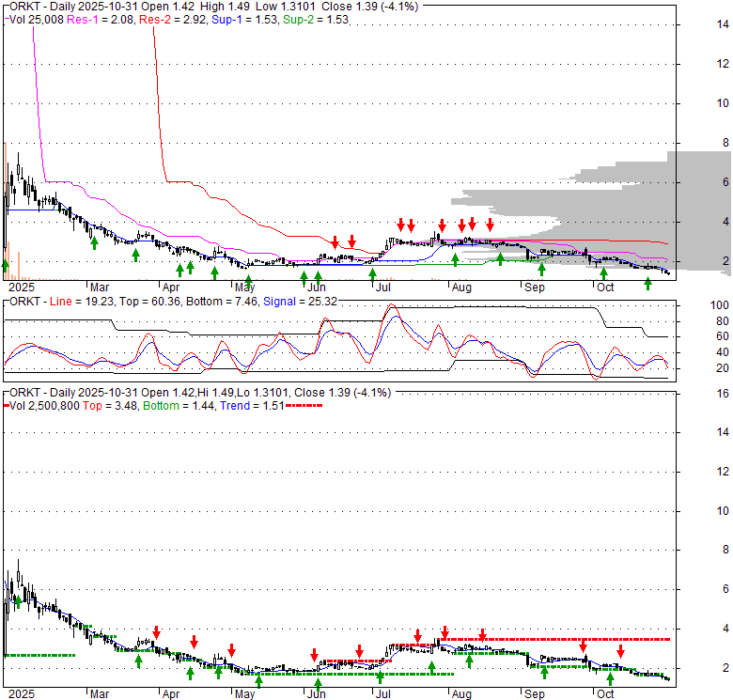Viewport: 733px width, 700px height.
Task: Click the Sup-1 = 1.53 legend value
Action: [x=244, y=20]
